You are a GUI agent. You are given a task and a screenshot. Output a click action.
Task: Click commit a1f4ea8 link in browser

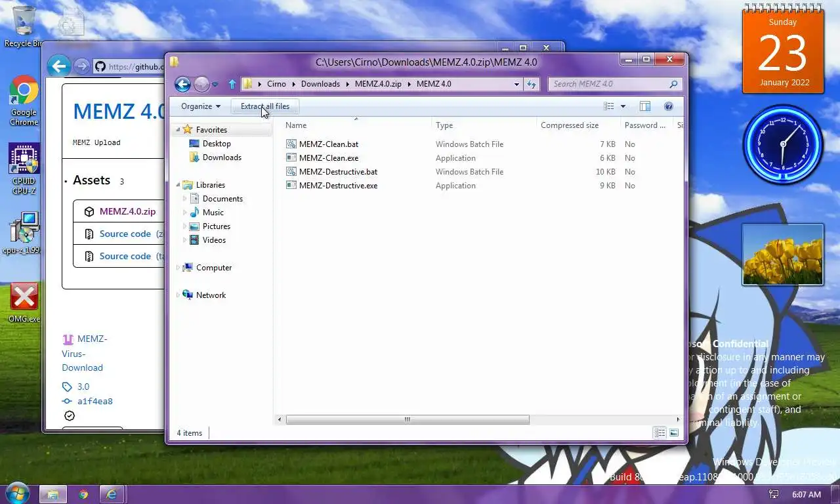click(x=94, y=401)
